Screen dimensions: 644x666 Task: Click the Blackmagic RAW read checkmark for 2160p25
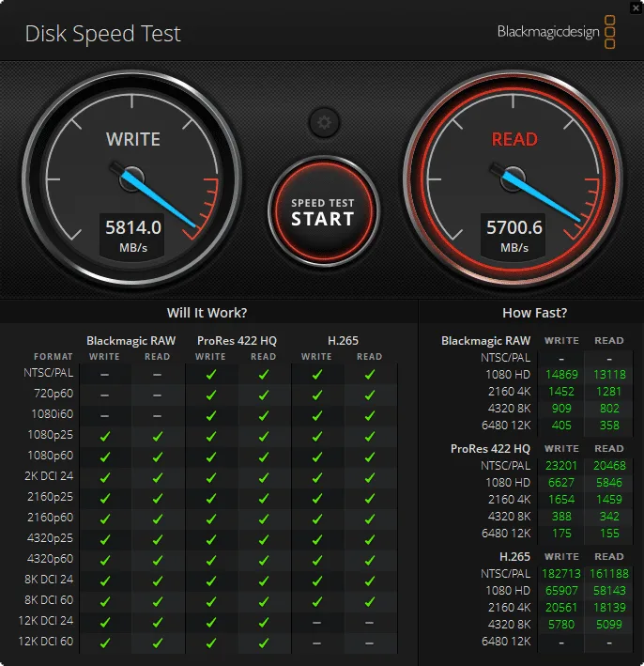(158, 498)
